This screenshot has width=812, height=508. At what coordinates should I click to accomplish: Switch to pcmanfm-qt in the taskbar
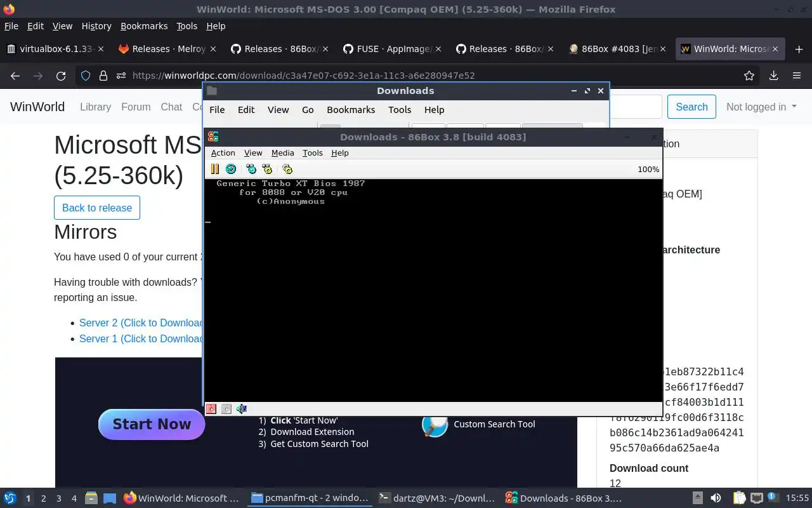click(x=310, y=498)
